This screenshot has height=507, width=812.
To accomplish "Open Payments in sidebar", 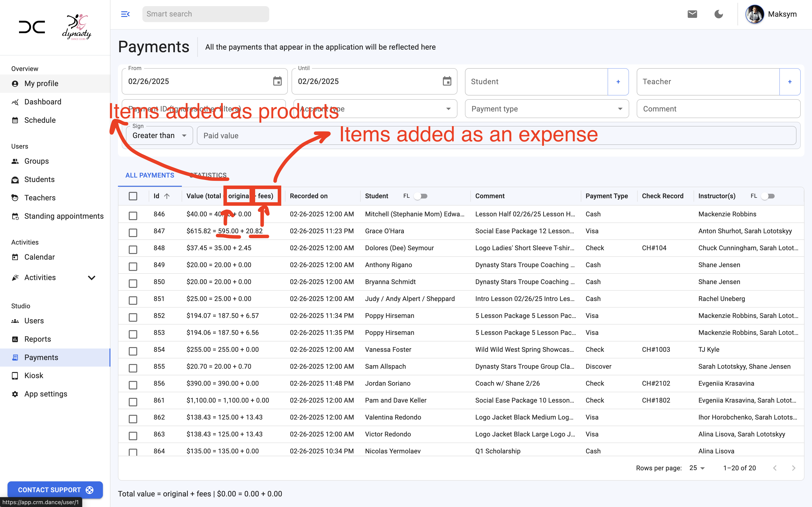I will [55, 357].
